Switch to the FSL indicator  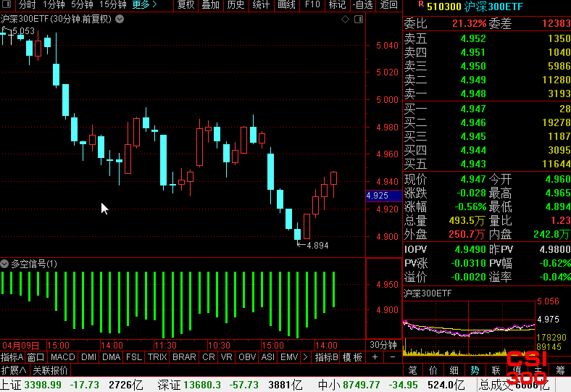click(134, 357)
